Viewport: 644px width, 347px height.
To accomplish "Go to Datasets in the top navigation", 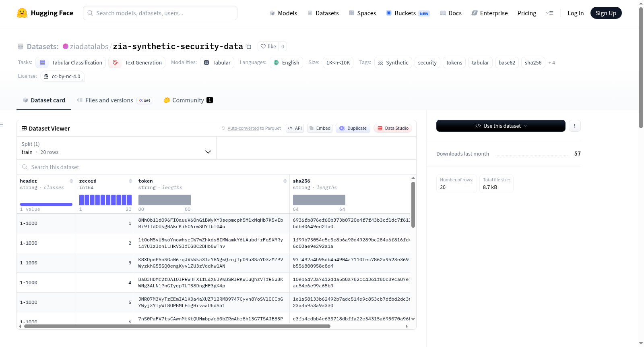I will (323, 13).
